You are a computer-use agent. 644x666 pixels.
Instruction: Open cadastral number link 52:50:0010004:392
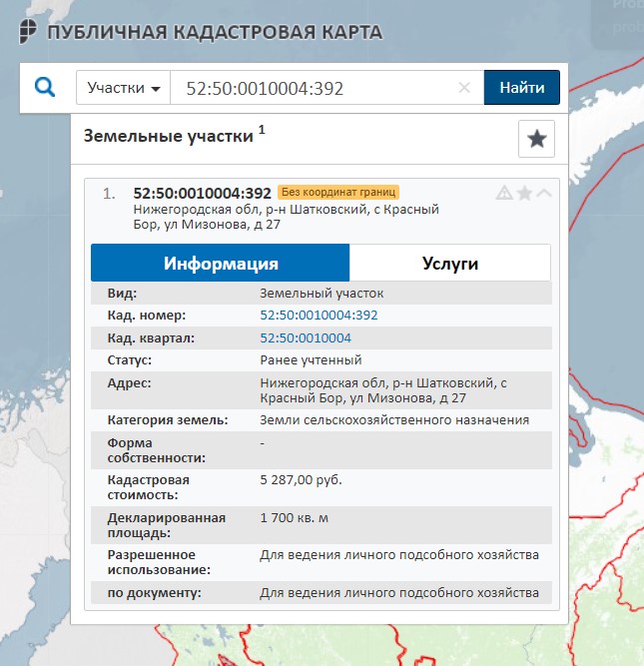[x=319, y=316]
